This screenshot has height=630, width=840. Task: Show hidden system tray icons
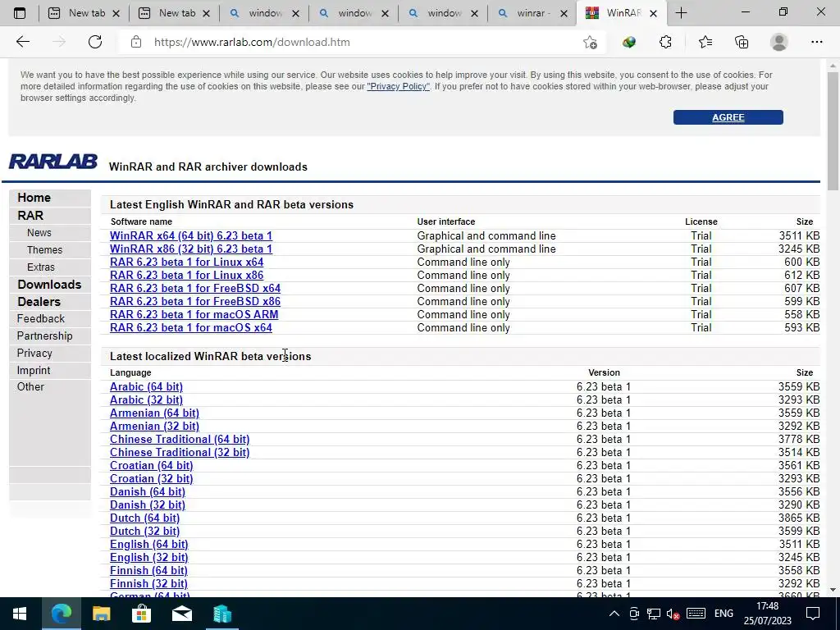click(x=614, y=614)
